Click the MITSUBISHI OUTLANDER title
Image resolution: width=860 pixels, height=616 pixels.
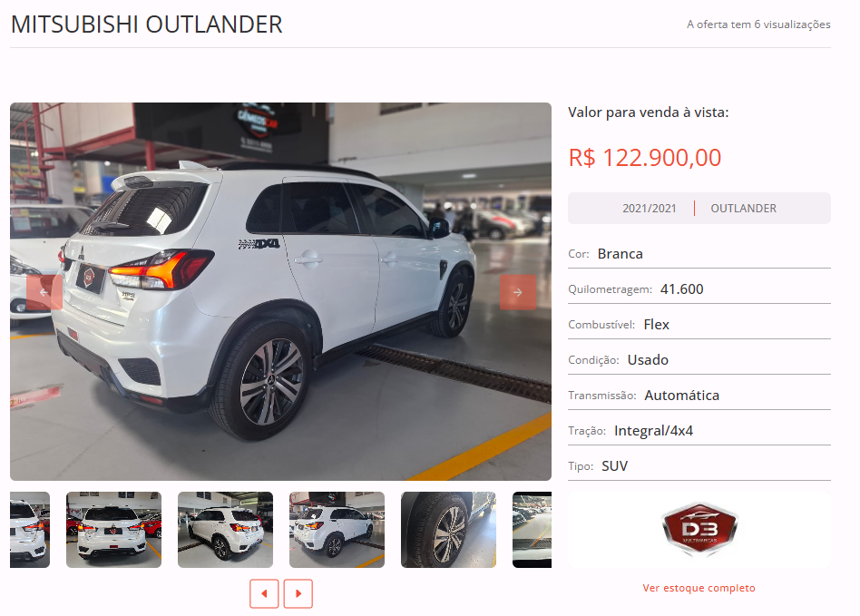point(146,24)
